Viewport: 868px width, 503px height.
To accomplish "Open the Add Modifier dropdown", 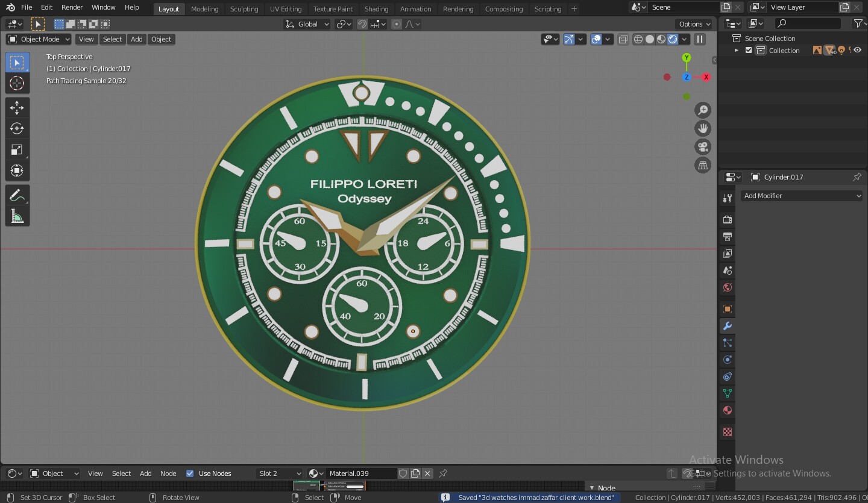I will [802, 196].
